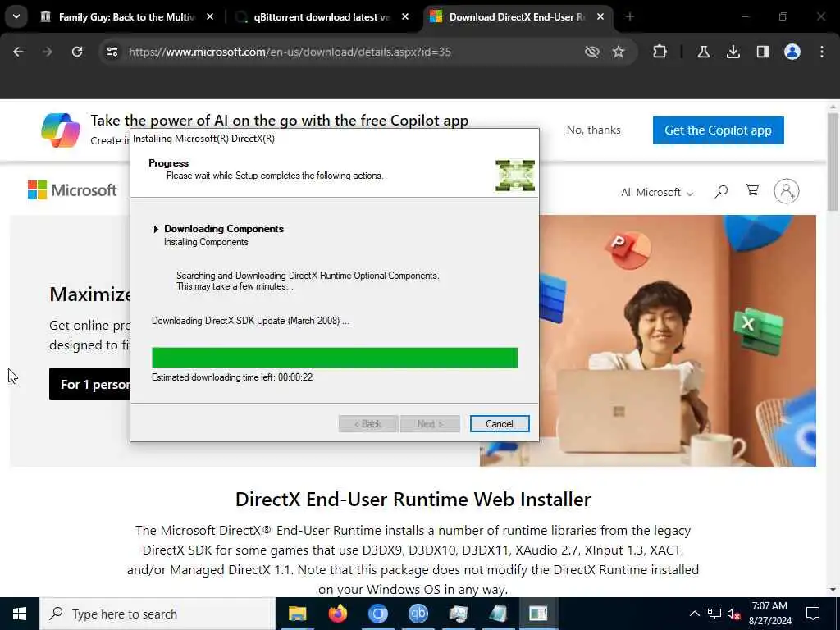
Task: Open File Explorer from taskbar
Action: pos(297,614)
